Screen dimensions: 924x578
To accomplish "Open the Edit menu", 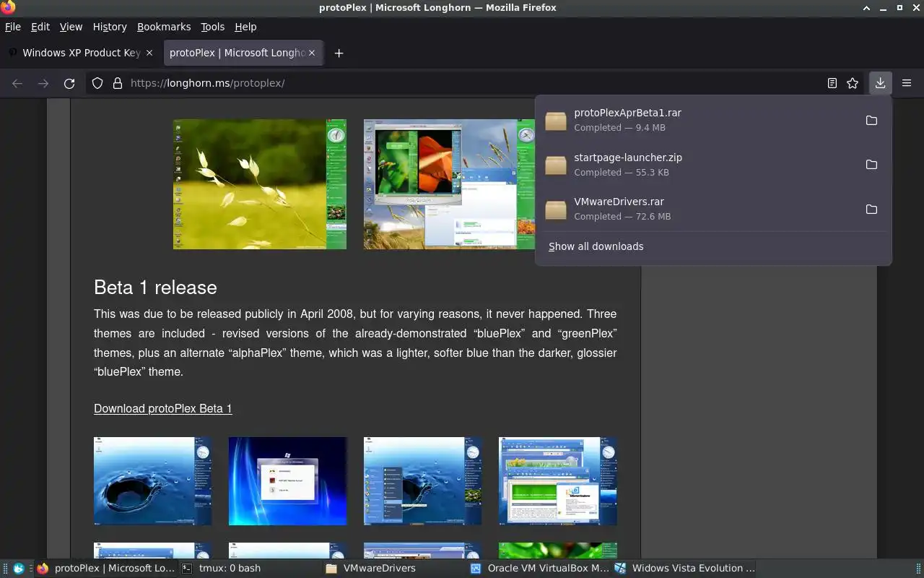I will pos(40,27).
